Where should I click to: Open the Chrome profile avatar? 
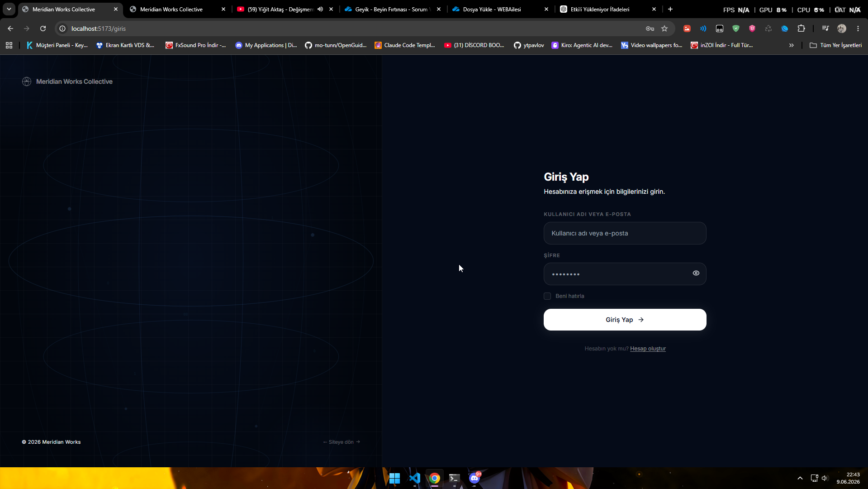click(842, 29)
